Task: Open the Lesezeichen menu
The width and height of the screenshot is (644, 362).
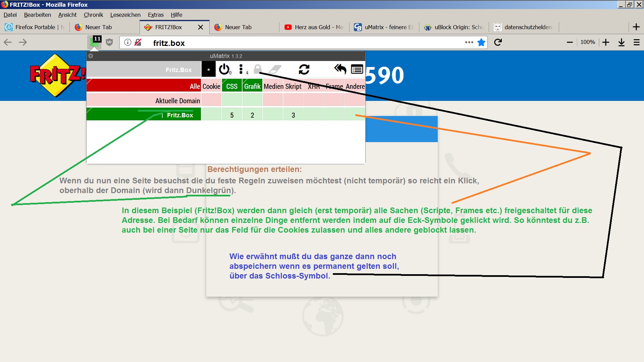Action: tap(125, 15)
